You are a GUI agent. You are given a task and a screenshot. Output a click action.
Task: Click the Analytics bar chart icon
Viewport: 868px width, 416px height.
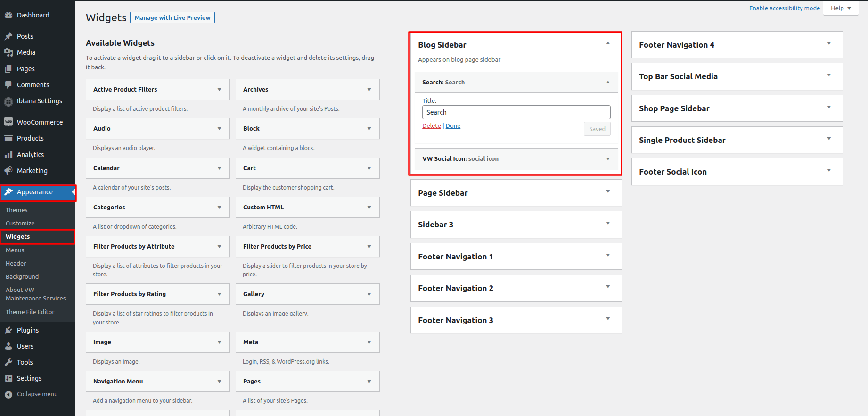click(x=8, y=155)
